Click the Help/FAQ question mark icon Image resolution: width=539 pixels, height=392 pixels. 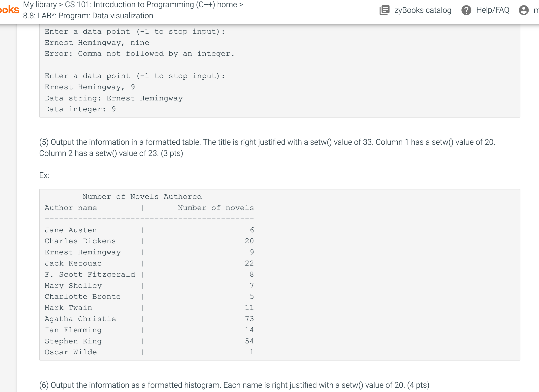[466, 10]
